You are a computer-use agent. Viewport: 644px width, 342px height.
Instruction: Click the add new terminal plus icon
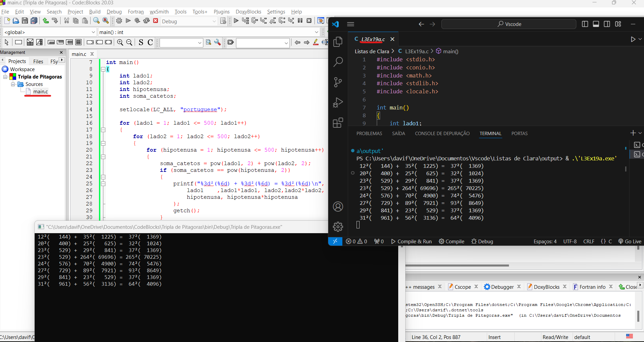633,133
